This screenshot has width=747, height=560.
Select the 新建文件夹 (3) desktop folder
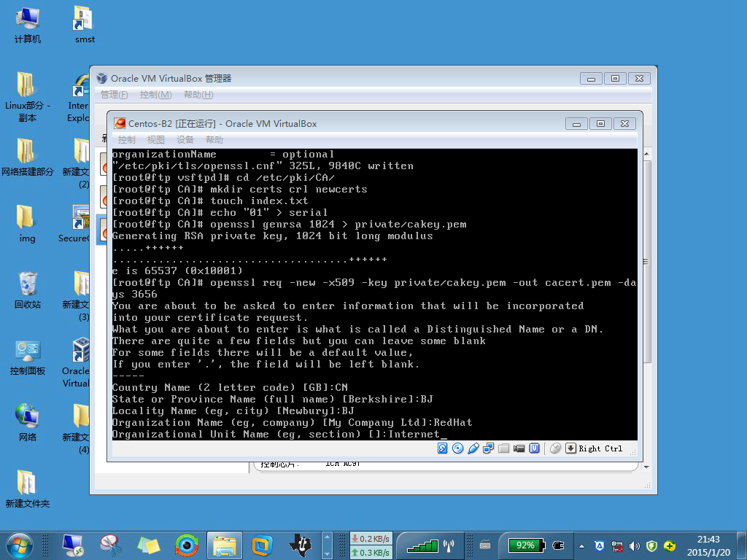point(76,296)
